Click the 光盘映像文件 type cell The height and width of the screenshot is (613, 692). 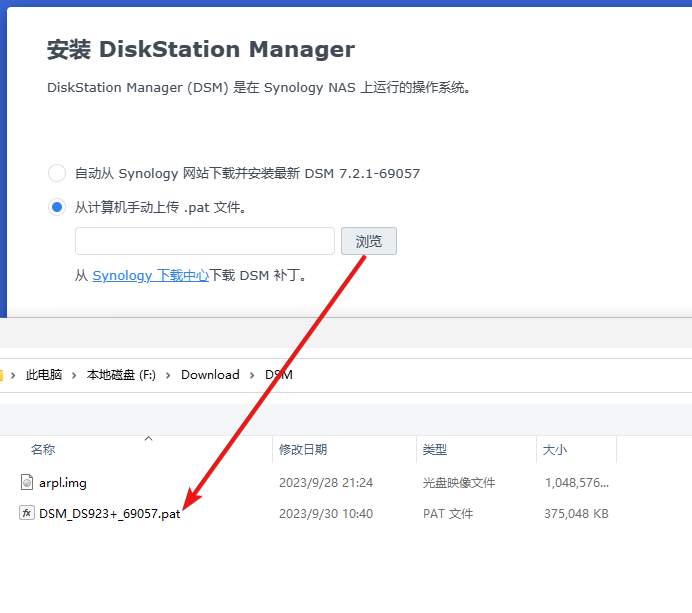click(459, 482)
